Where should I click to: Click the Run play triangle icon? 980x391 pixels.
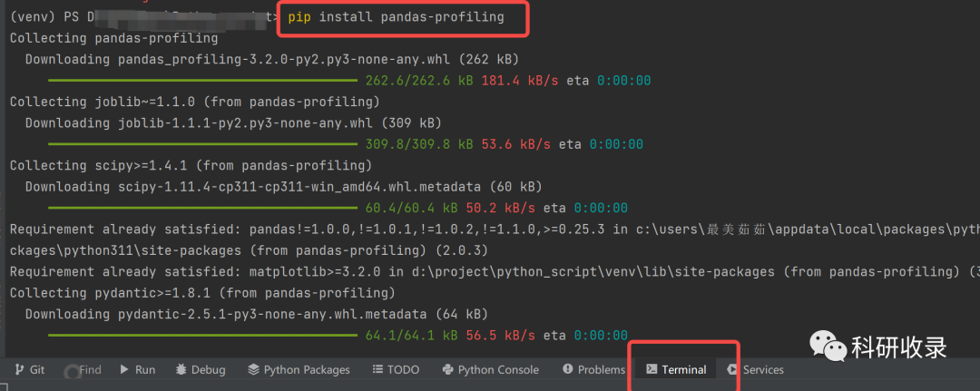point(125,370)
